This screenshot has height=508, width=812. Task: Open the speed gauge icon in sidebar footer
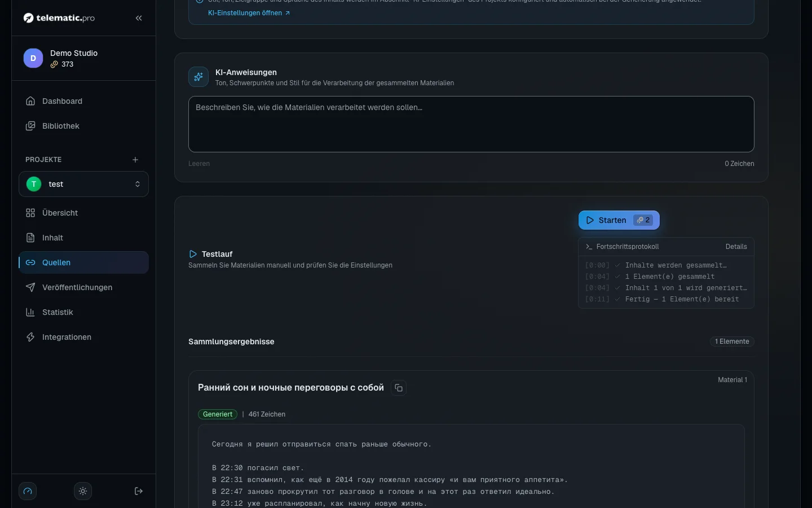point(28,491)
